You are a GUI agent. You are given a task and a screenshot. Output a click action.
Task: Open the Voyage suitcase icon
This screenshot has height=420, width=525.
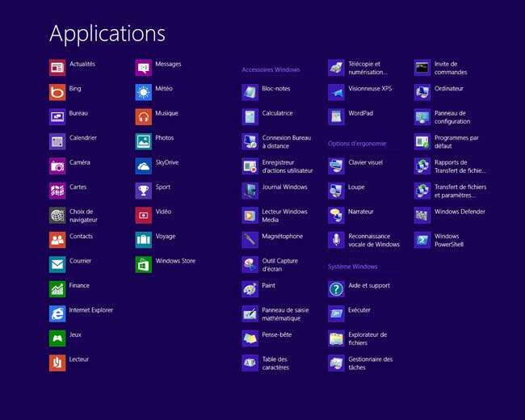(143, 240)
